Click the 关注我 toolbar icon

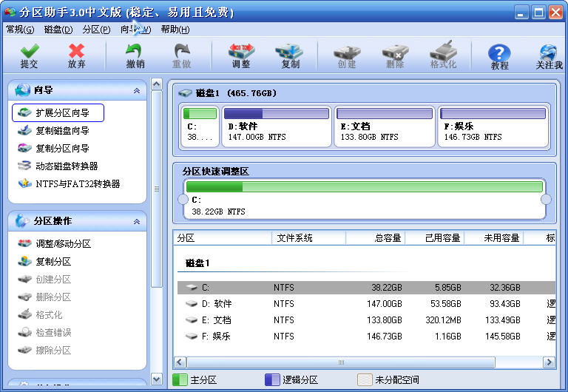pos(549,53)
